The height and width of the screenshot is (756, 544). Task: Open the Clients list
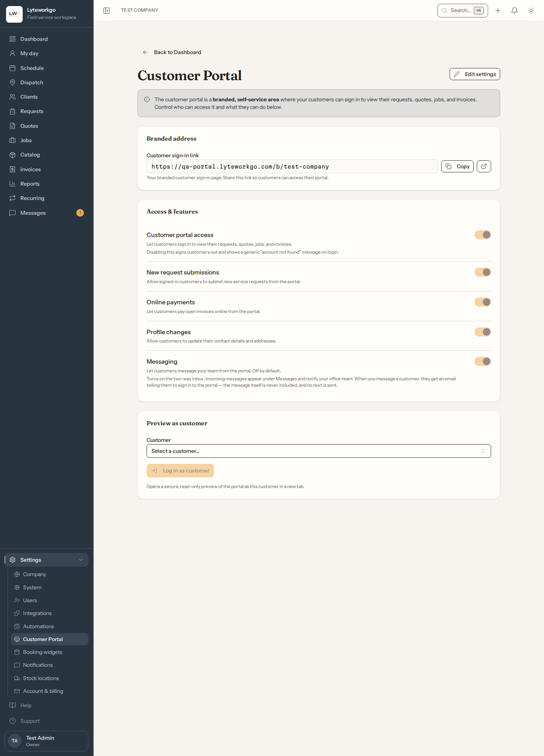click(47, 97)
